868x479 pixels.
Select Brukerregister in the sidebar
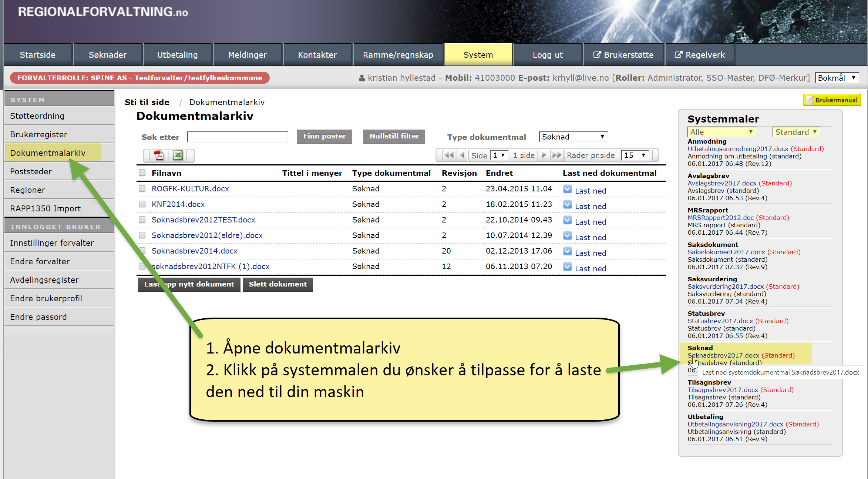pos(39,134)
